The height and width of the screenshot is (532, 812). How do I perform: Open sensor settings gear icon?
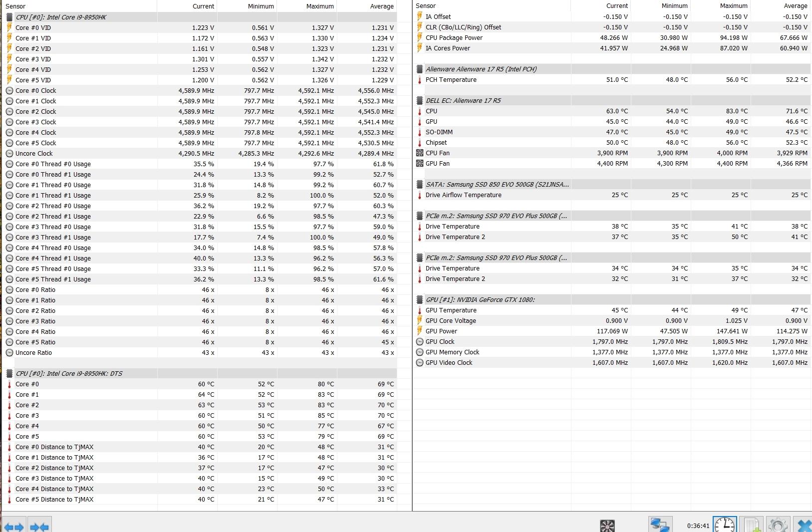coord(778,525)
